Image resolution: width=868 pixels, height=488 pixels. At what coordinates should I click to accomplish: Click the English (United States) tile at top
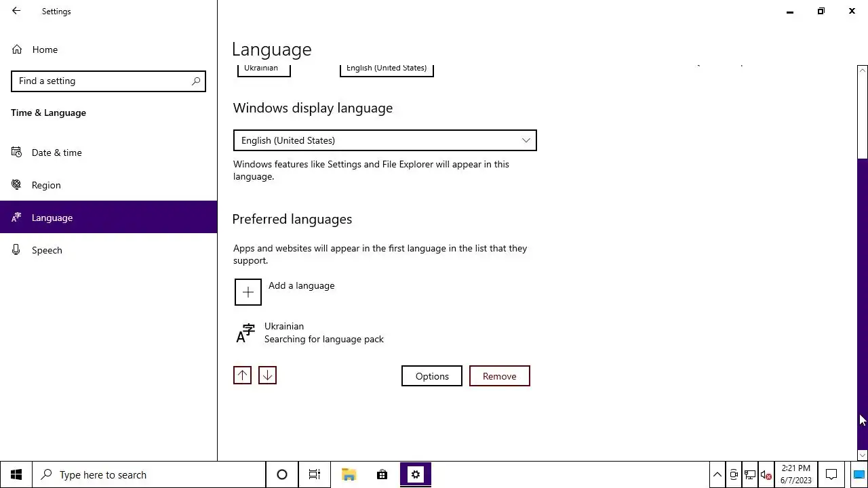point(387,69)
